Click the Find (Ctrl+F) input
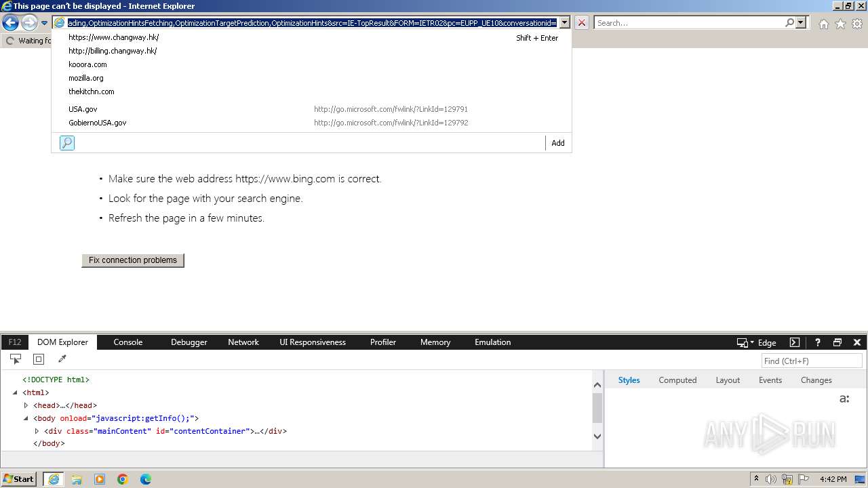868x488 pixels. click(x=812, y=361)
